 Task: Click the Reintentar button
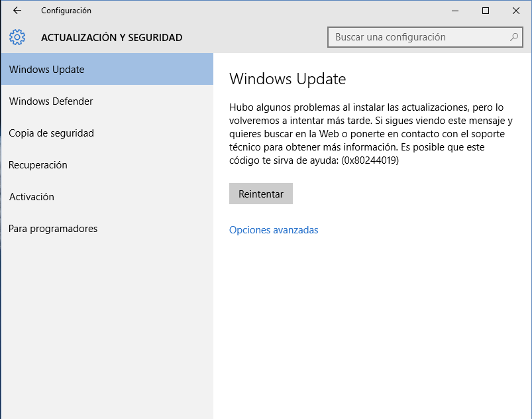coord(261,194)
